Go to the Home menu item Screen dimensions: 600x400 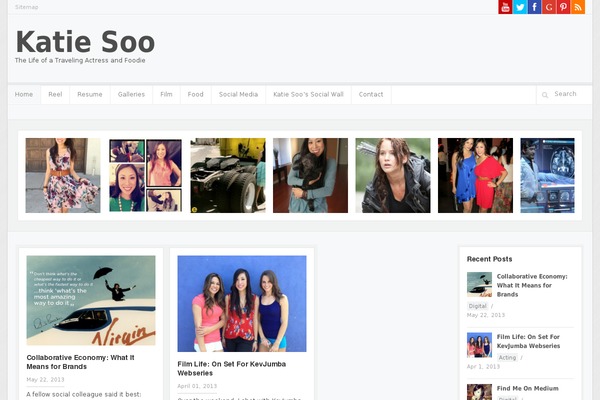point(24,94)
